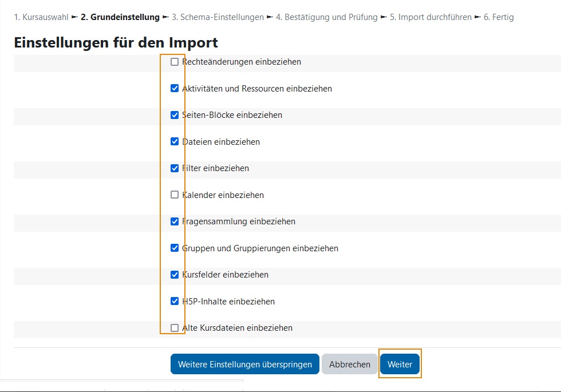Screen dimensions: 561x392
Task: Select step 5. Import durchführen
Action: point(430,17)
